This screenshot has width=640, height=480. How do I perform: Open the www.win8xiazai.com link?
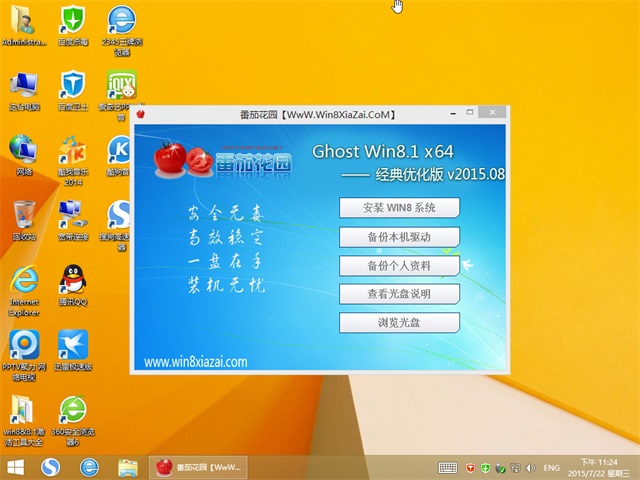[196, 362]
